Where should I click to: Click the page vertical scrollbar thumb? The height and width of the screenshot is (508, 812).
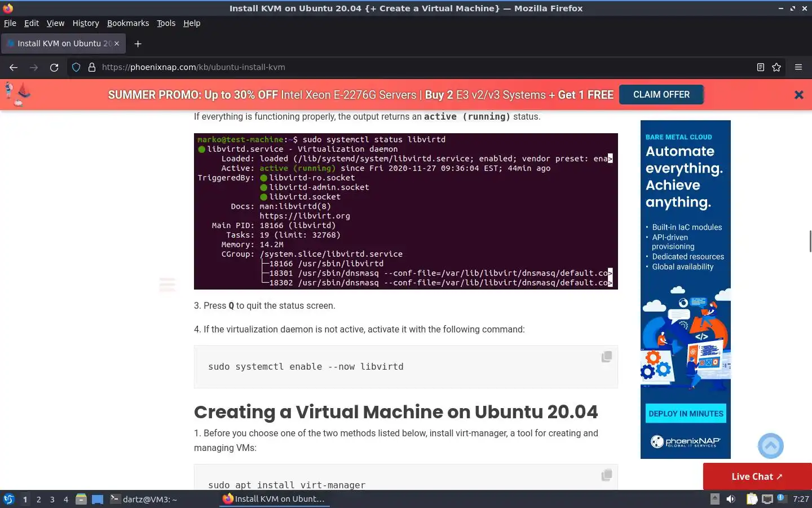point(810,242)
